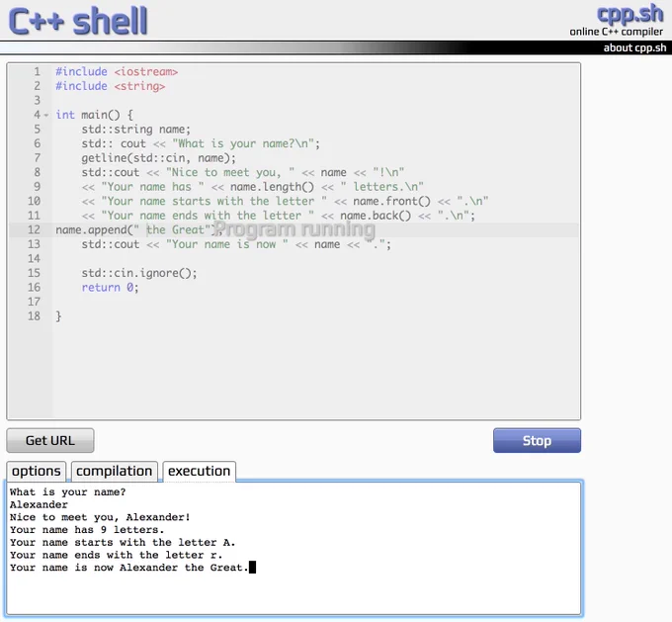The image size is (672, 622).
Task: Click line number 14 in the gutter
Action: pyautogui.click(x=34, y=259)
